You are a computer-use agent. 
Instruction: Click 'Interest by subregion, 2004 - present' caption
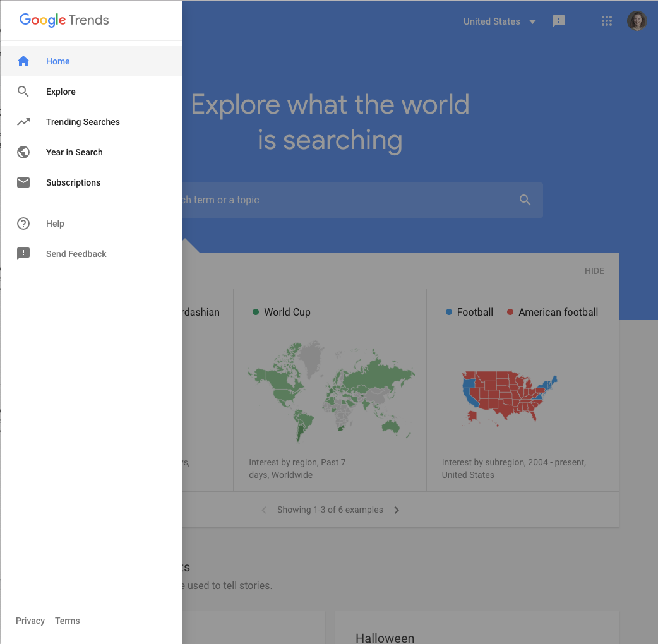(513, 468)
